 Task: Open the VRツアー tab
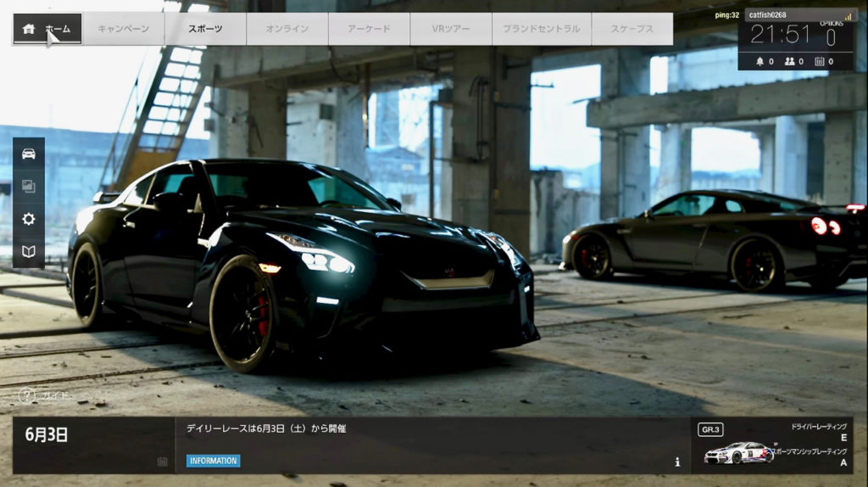click(451, 29)
